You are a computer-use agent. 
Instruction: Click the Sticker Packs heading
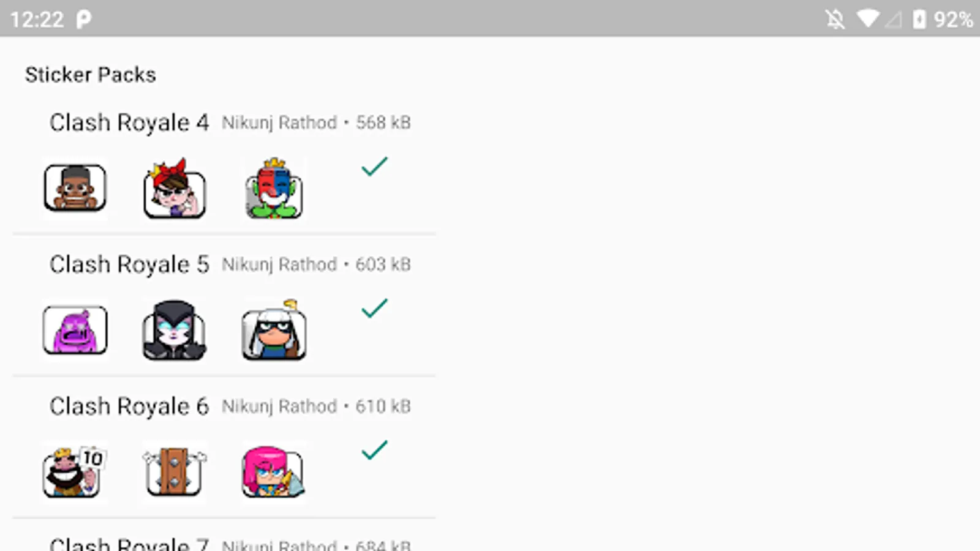pos(91,75)
